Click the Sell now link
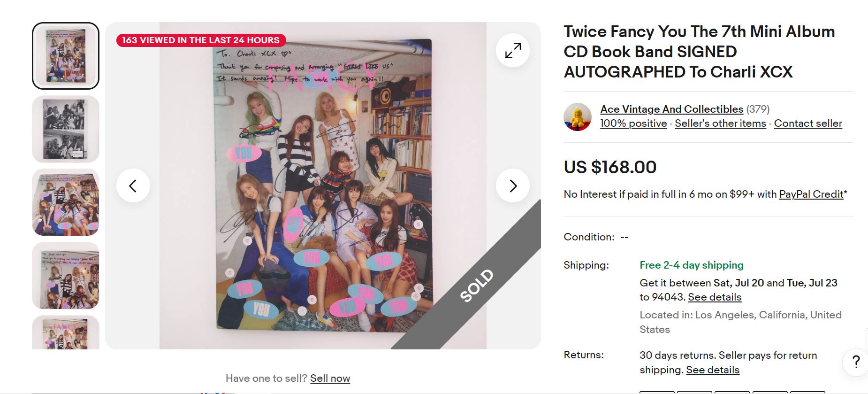Viewport: 868px width, 394px height. pos(330,379)
